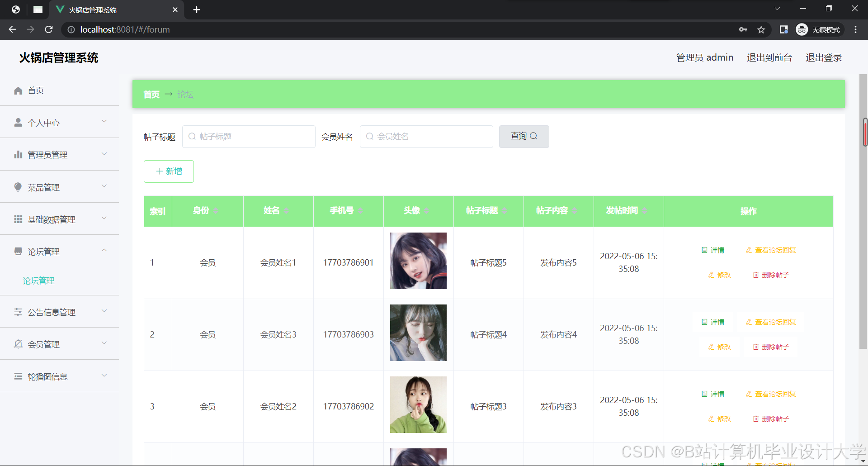This screenshot has height=466, width=868.
Task: Click the home icon beside 首页
Action: (18, 90)
